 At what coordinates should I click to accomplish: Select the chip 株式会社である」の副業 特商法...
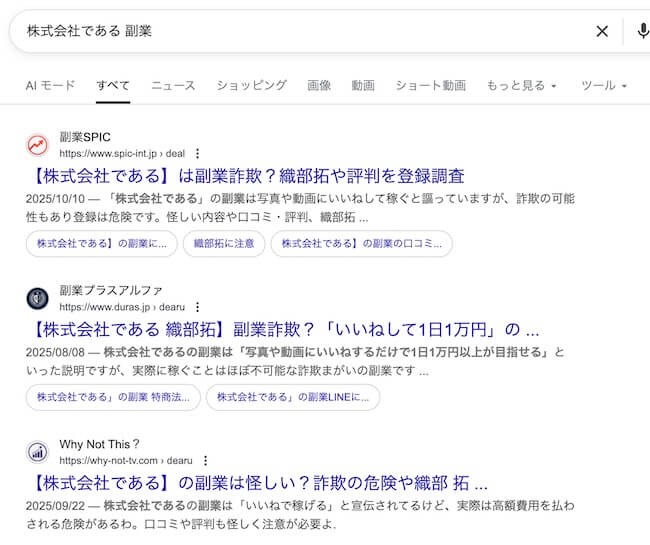(x=113, y=397)
